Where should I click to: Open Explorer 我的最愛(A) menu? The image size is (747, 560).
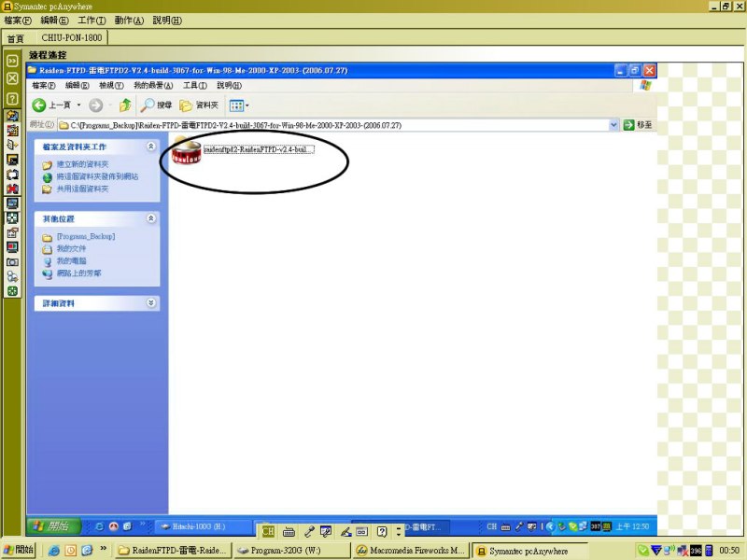point(153,85)
